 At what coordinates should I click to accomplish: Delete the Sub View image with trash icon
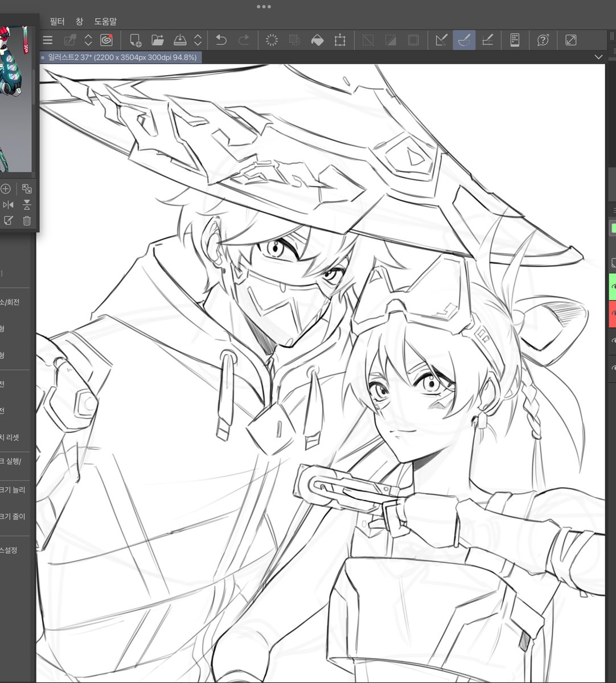tap(27, 221)
